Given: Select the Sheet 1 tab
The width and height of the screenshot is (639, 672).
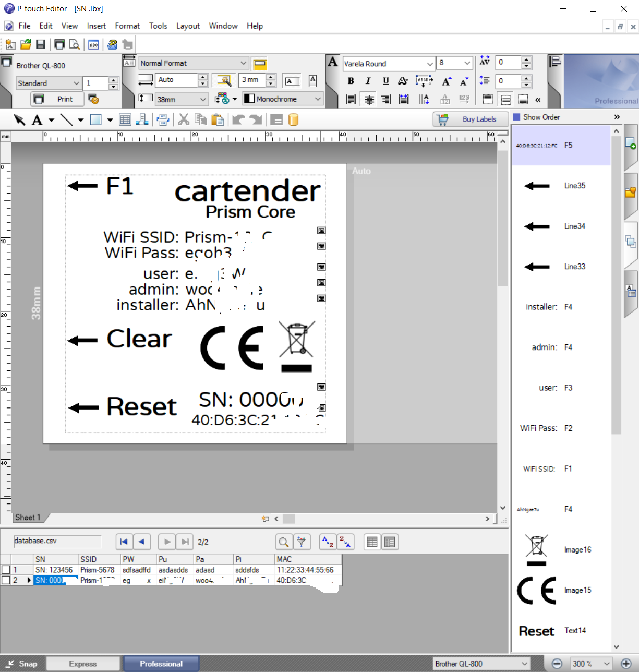Looking at the screenshot, I should tap(28, 518).
